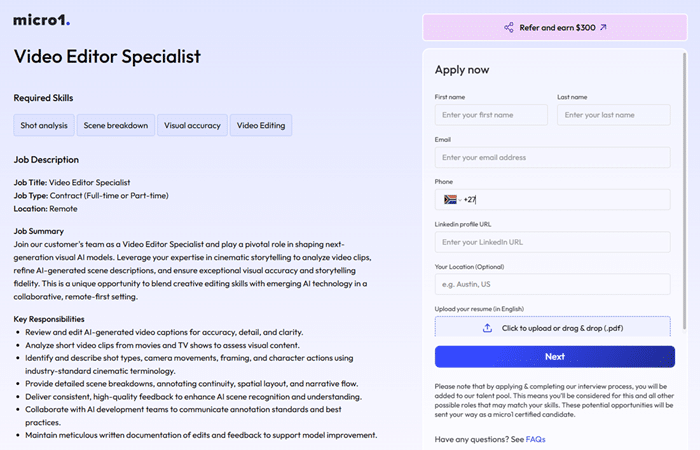Click the Refer and earn $300 banner

pyautogui.click(x=555, y=28)
